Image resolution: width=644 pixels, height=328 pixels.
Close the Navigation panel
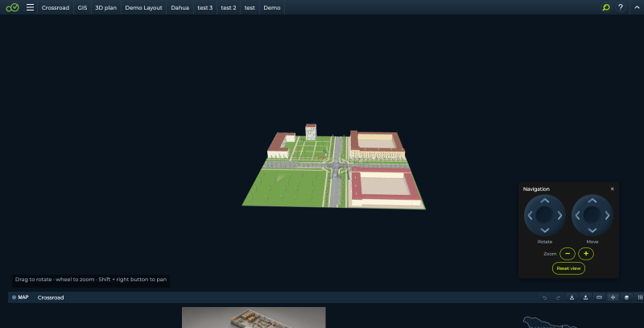point(612,189)
